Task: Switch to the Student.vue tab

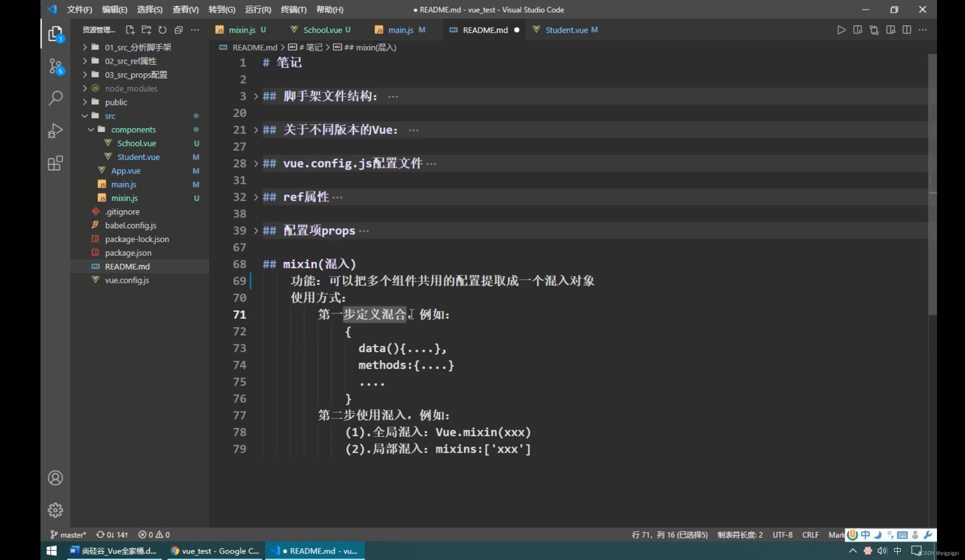Action: point(566,30)
